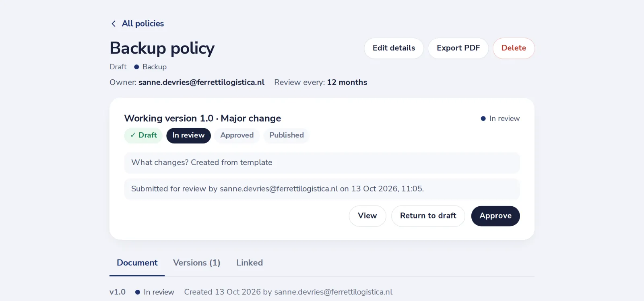
Task: Open the Versions (1) tab
Action: [197, 263]
